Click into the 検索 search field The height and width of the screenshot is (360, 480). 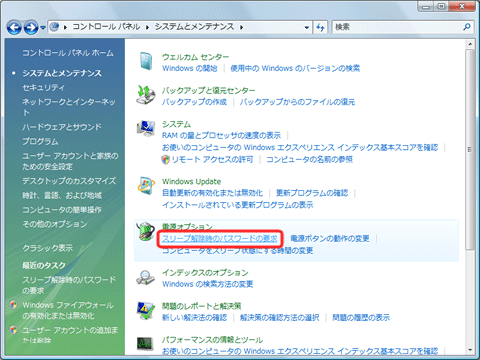pos(397,27)
